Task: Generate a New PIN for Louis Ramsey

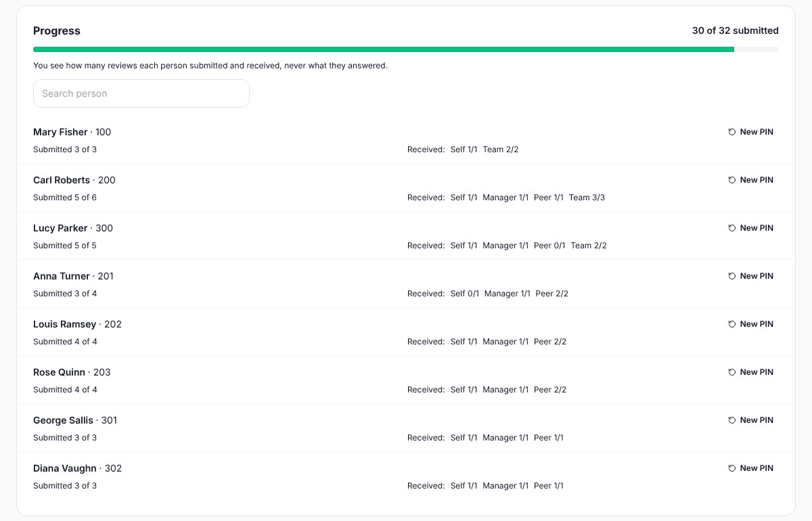Action: (x=750, y=324)
